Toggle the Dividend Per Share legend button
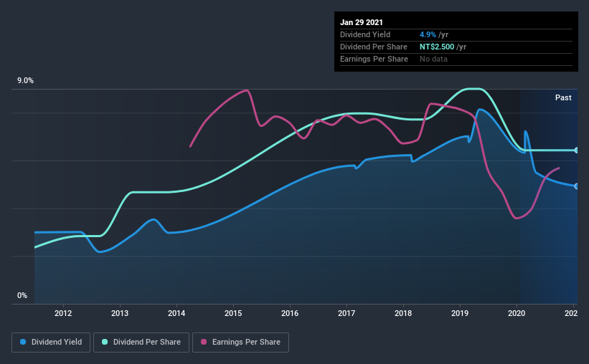The height and width of the screenshot is (364, 589). tap(141, 343)
